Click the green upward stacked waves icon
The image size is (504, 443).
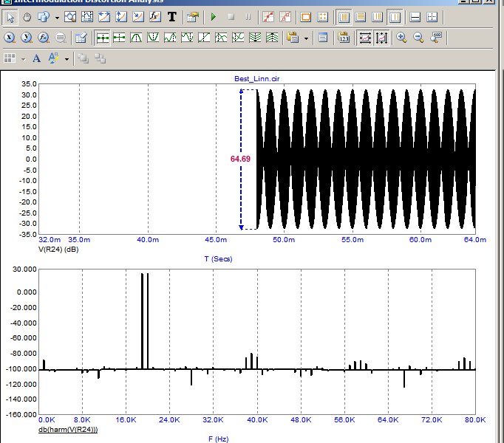pyautogui.click(x=272, y=38)
